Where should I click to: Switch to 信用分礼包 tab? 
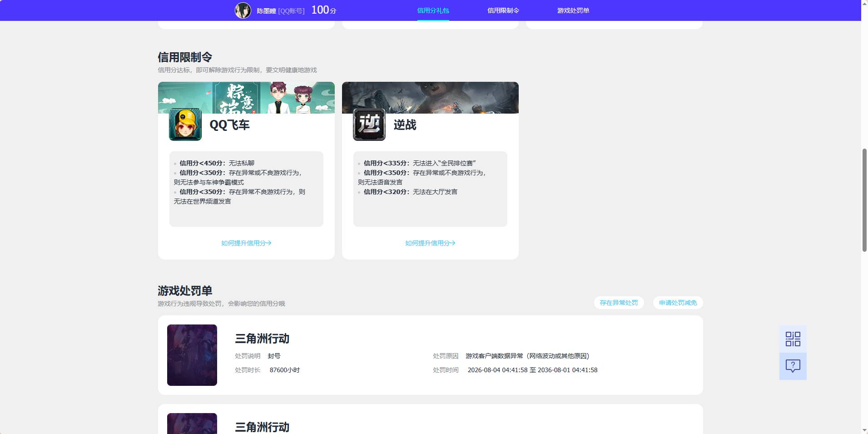tap(433, 10)
